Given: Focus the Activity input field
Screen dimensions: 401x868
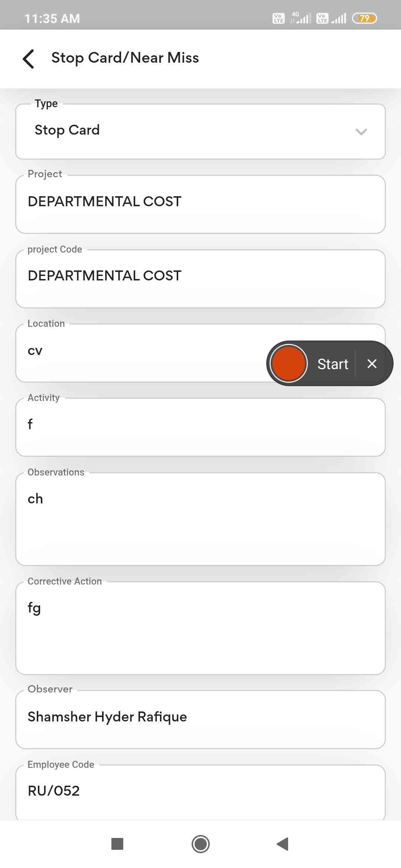Looking at the screenshot, I should 200,427.
